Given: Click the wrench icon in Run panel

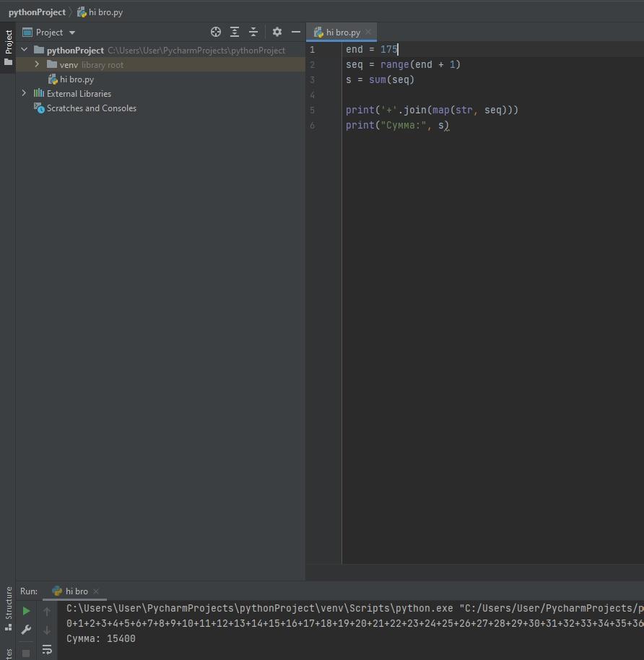Looking at the screenshot, I should coord(27,630).
